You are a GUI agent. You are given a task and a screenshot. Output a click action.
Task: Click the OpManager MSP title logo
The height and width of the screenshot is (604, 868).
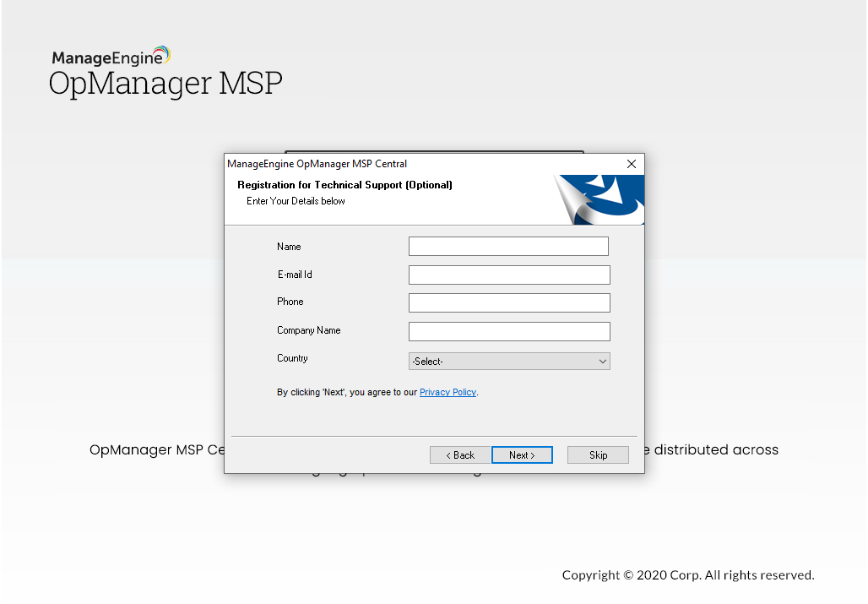[x=165, y=83]
